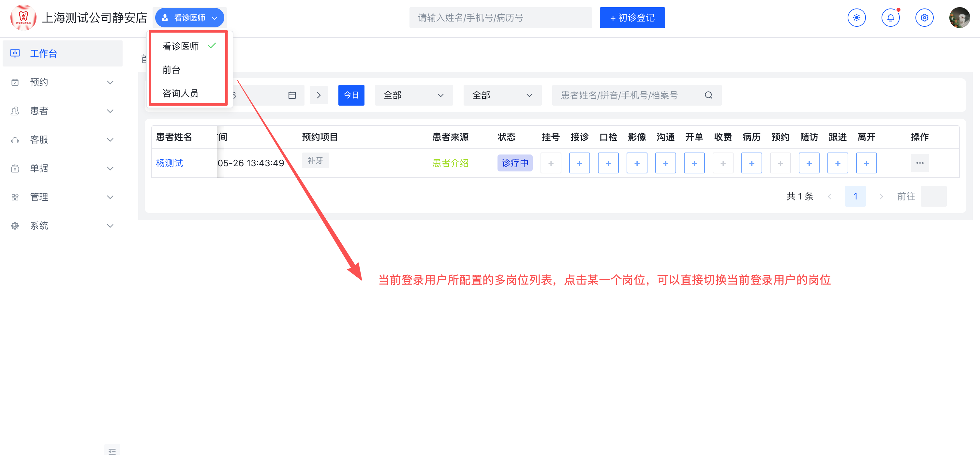The width and height of the screenshot is (980, 455).
Task: Expand the 系统 sidebar menu
Action: pos(110,226)
